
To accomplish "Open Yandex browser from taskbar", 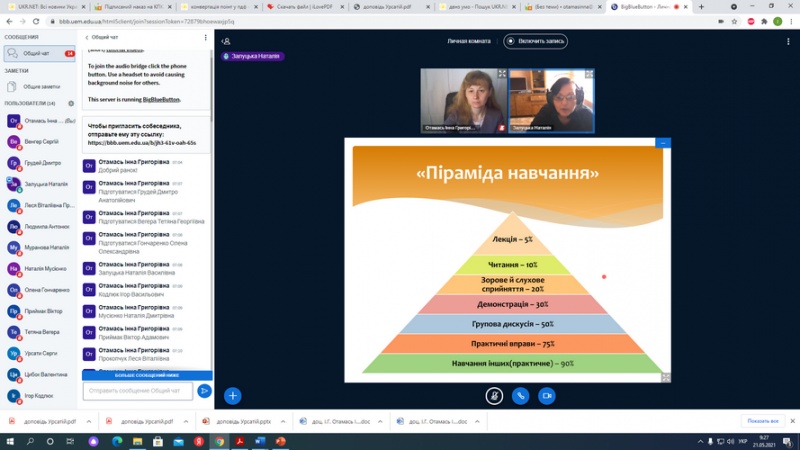I will point(199,441).
